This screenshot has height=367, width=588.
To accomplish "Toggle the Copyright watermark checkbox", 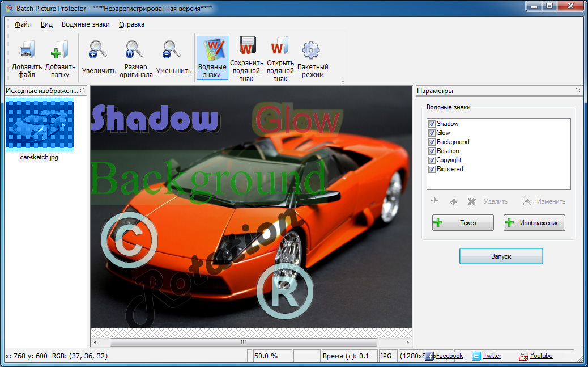I will [432, 160].
